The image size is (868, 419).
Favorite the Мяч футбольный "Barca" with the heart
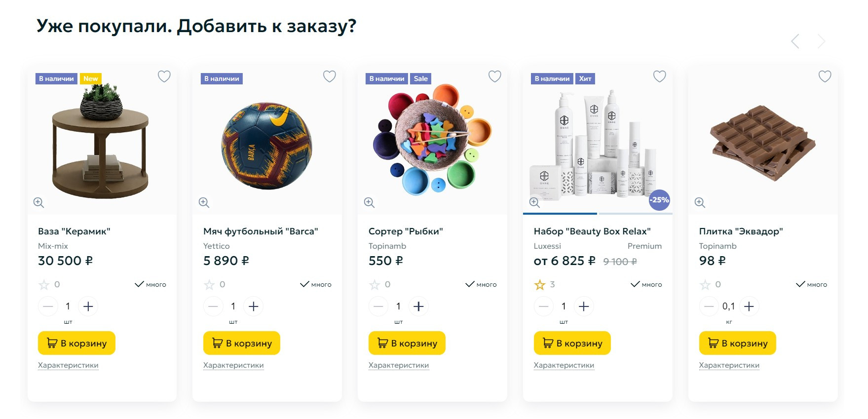coord(330,76)
